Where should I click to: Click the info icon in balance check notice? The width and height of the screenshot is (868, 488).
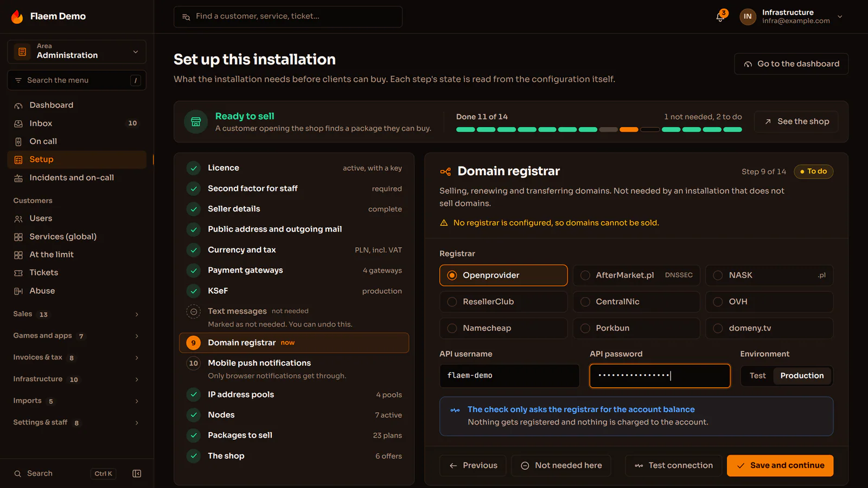[x=455, y=410]
